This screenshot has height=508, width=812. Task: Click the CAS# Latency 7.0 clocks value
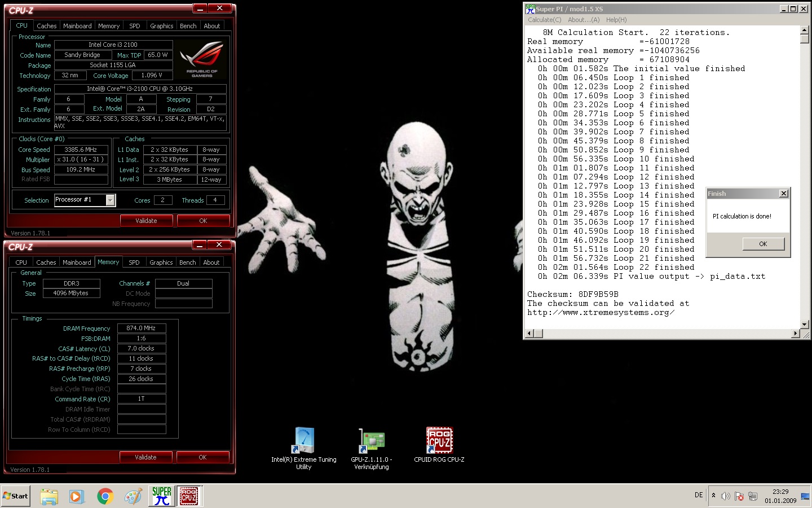point(141,348)
